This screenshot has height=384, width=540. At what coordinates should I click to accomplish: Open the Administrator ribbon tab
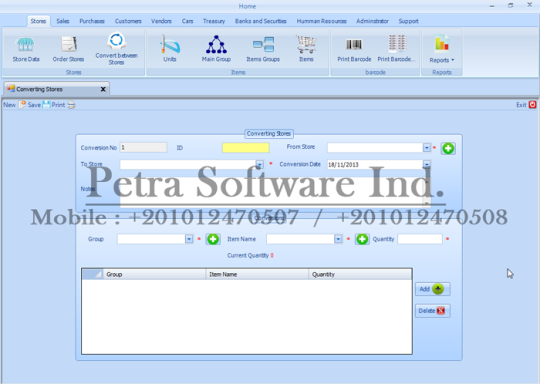[372, 21]
